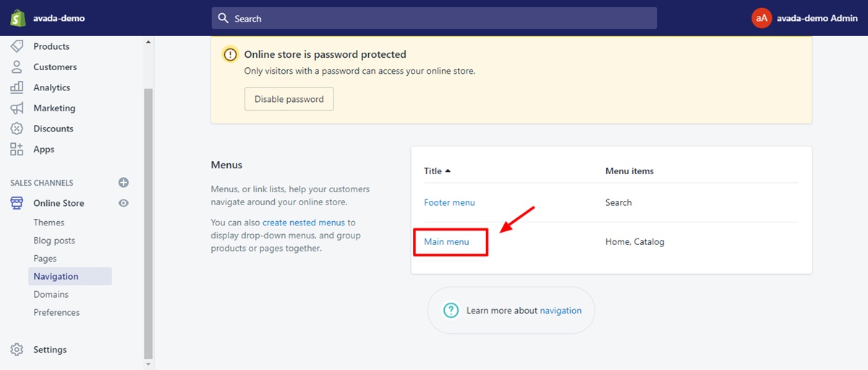Click the Shopify logo in the header
This screenshot has height=370, width=868.
pyautogui.click(x=17, y=18)
